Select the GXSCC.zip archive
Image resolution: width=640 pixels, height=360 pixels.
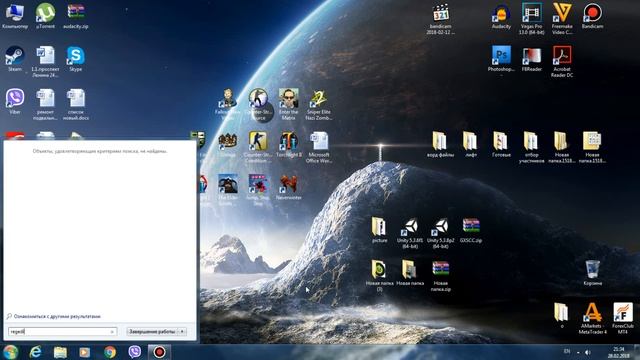471,230
